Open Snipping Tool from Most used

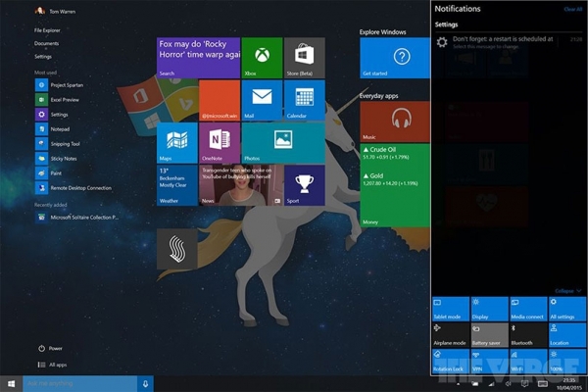pos(58,144)
